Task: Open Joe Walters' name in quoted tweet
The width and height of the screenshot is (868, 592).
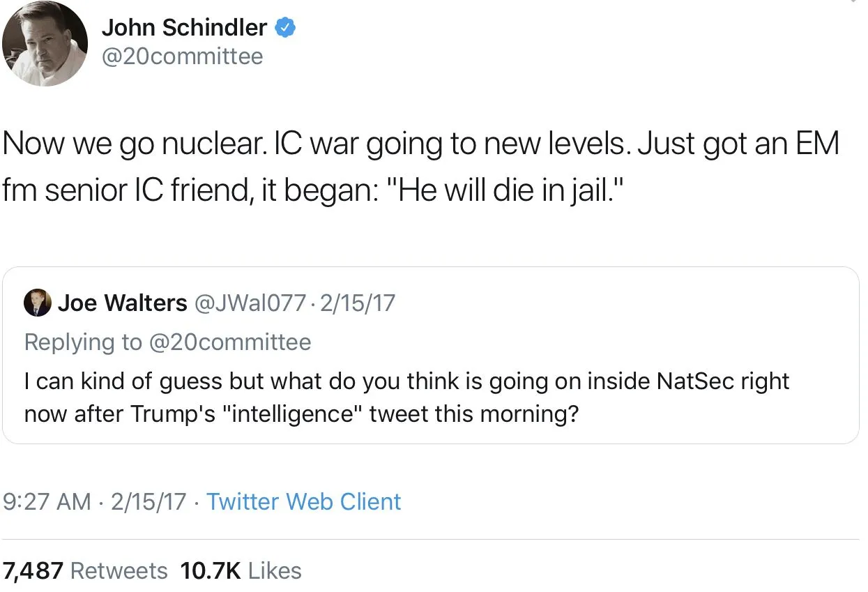Action: [122, 303]
